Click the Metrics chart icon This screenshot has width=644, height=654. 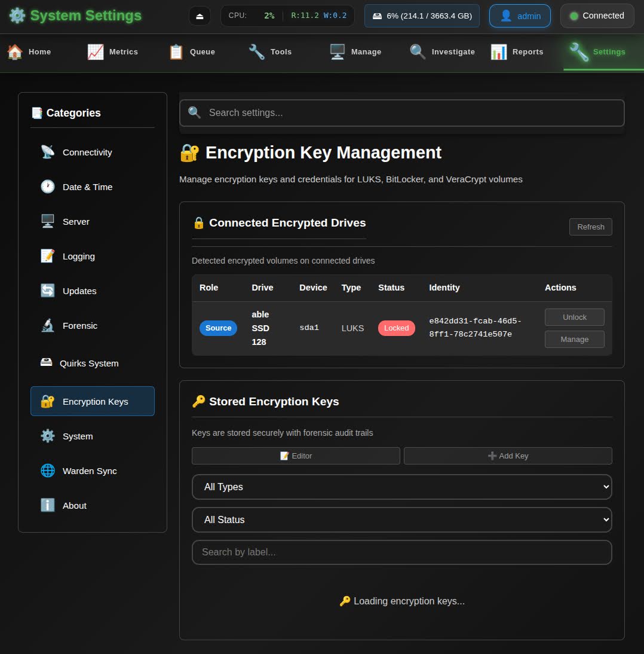(x=96, y=52)
